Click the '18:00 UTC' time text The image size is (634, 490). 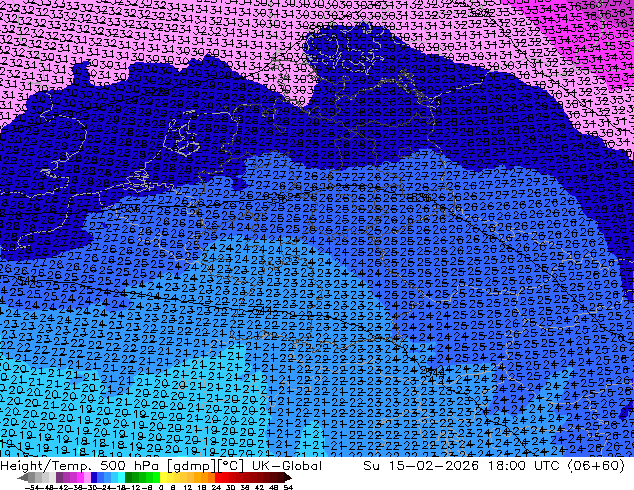coord(523,466)
